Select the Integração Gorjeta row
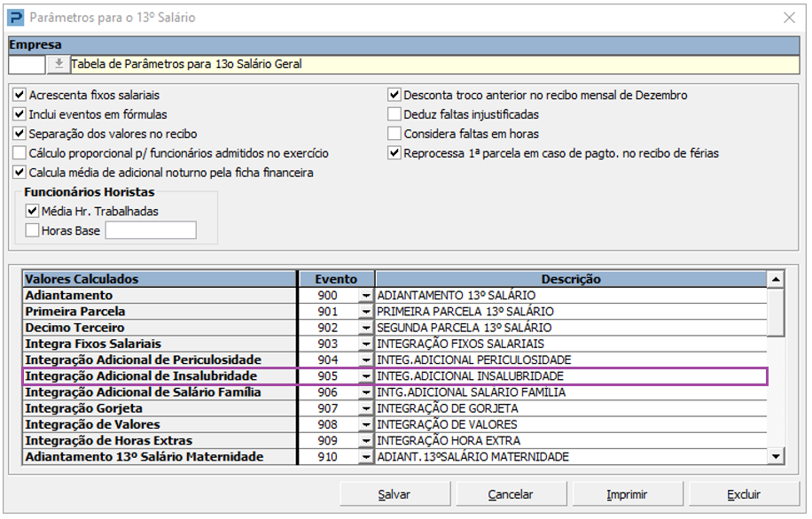The image size is (812, 519). pyautogui.click(x=395, y=409)
